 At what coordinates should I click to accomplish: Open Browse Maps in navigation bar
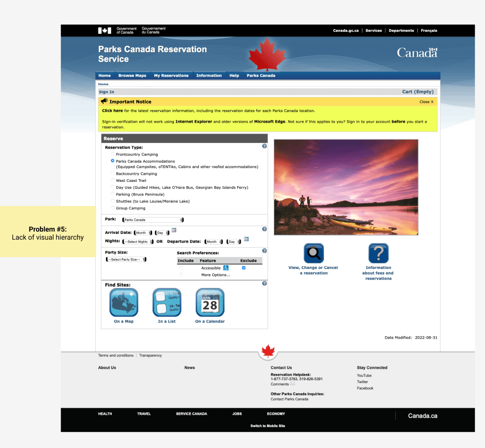tap(132, 75)
